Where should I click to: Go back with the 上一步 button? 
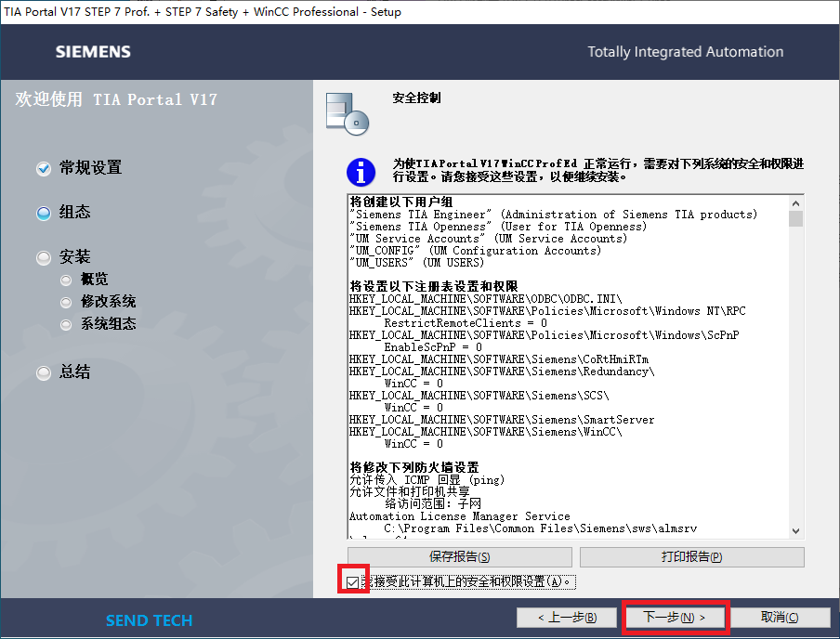pyautogui.click(x=556, y=617)
